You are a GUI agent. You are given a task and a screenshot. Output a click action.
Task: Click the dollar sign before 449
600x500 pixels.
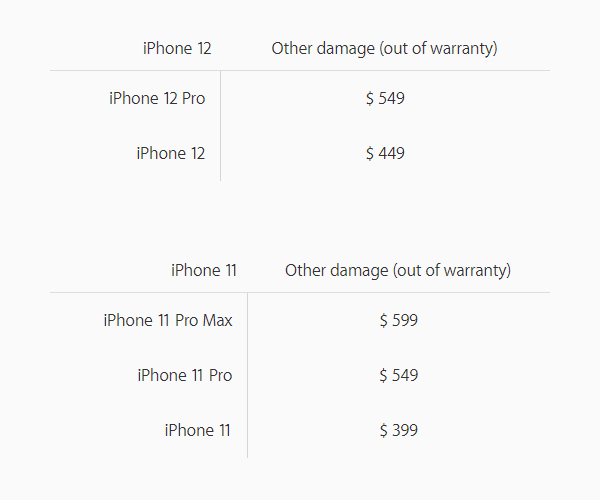point(370,153)
